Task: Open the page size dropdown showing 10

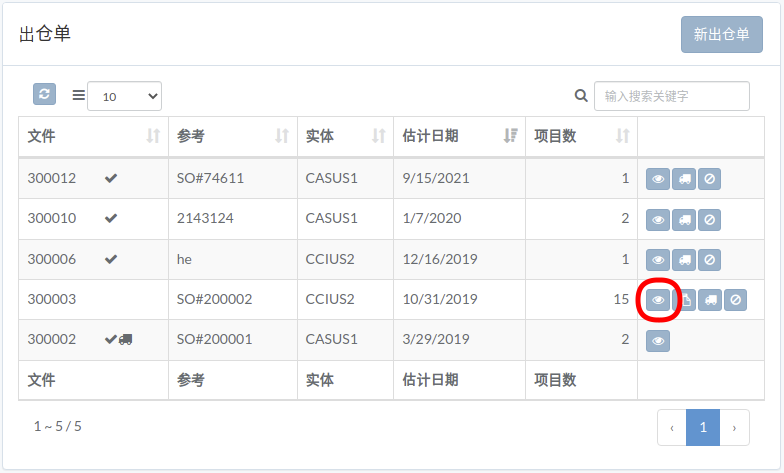Action: pyautogui.click(x=124, y=96)
